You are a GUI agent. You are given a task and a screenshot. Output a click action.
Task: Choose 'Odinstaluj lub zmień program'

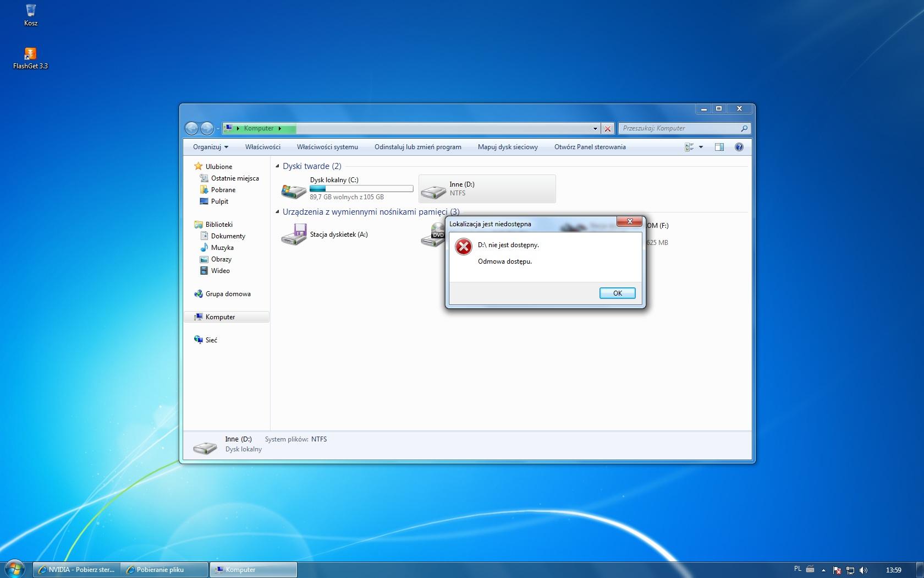(x=418, y=147)
